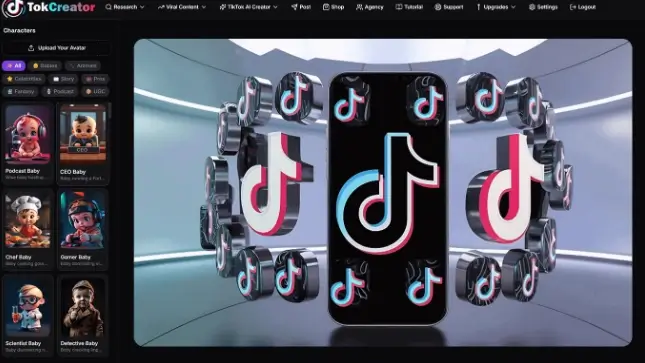The width and height of the screenshot is (645, 363).
Task: Expand the Viral Content dropdown
Action: [x=182, y=7]
